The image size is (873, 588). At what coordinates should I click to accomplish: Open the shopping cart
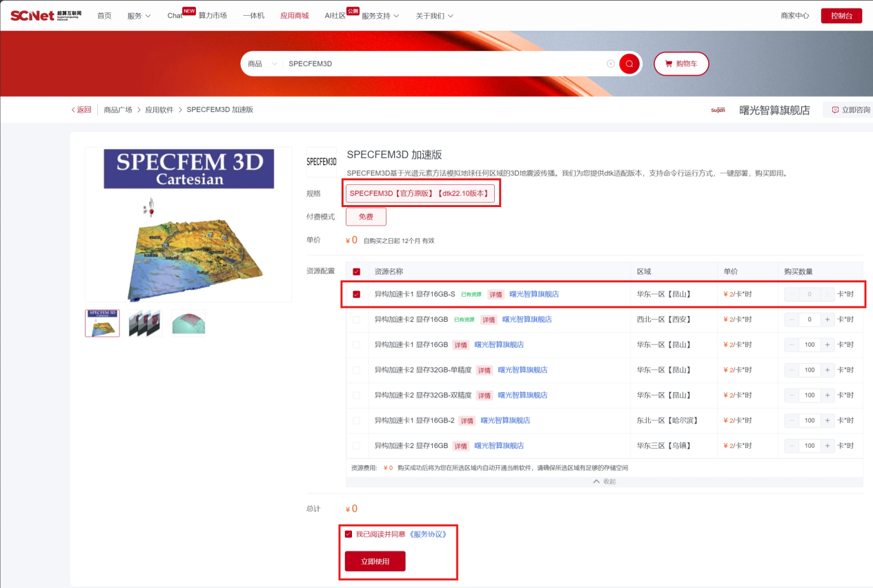click(x=680, y=63)
